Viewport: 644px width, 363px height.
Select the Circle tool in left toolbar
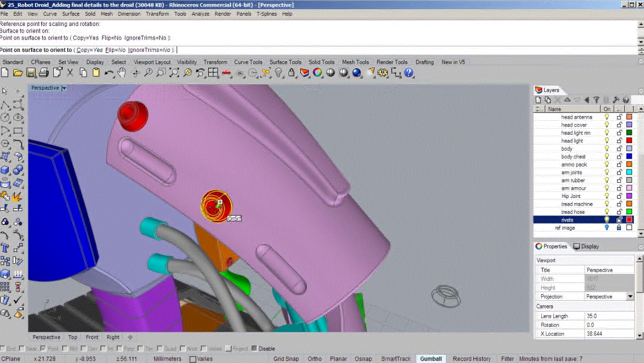5,117
